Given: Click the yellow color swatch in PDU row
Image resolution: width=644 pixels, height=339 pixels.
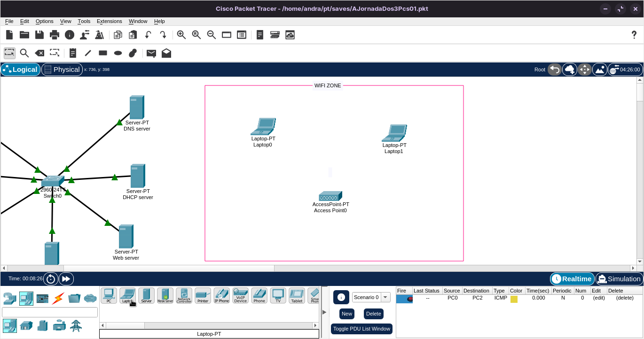Looking at the screenshot, I should click(x=514, y=299).
